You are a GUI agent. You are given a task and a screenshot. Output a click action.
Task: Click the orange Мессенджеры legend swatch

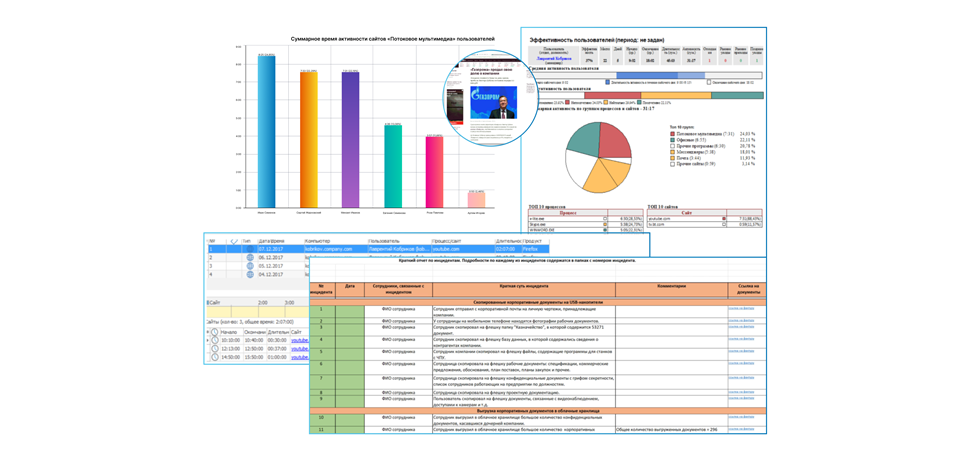[673, 152]
